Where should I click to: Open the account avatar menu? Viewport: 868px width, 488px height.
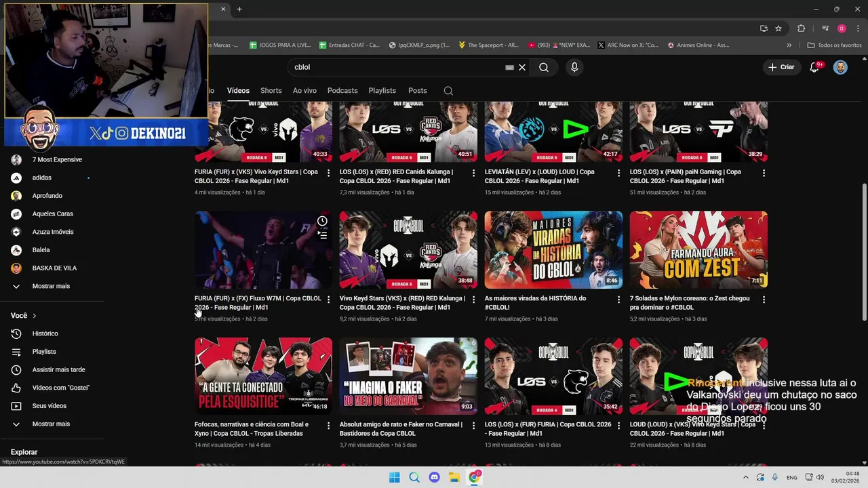[x=840, y=67]
